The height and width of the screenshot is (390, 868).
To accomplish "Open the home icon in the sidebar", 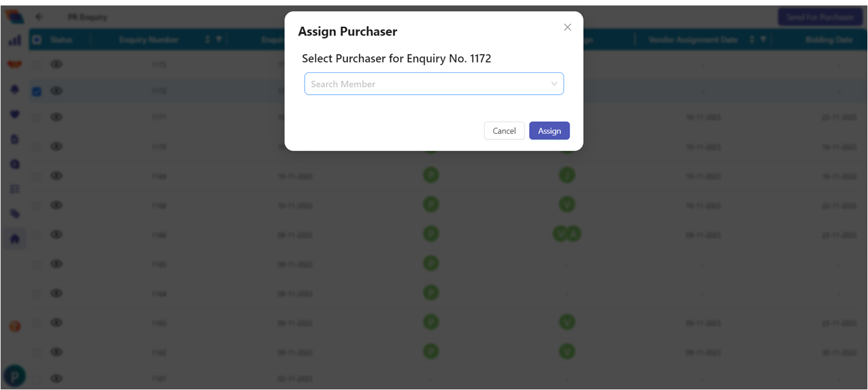I will pyautogui.click(x=15, y=239).
